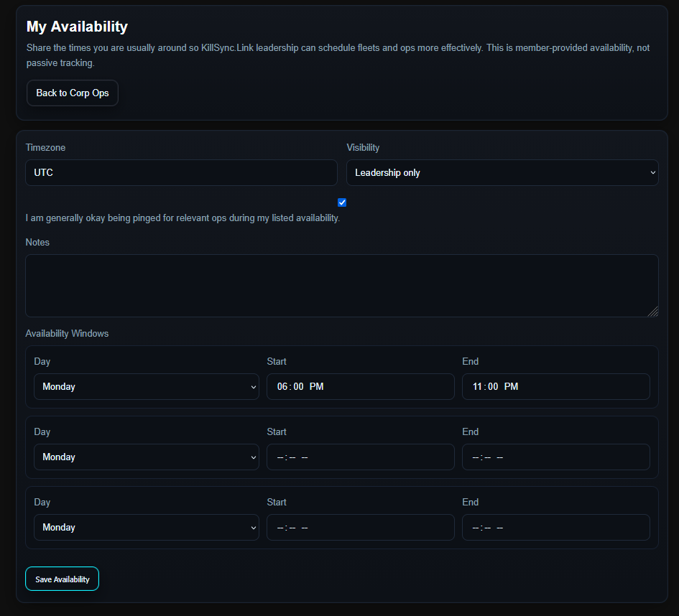Click the empty End time in second window
This screenshot has width=679, height=616.
click(x=555, y=457)
